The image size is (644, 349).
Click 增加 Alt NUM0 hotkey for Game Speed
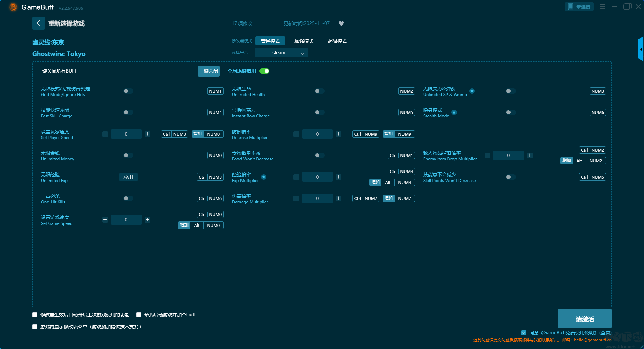pyautogui.click(x=201, y=225)
